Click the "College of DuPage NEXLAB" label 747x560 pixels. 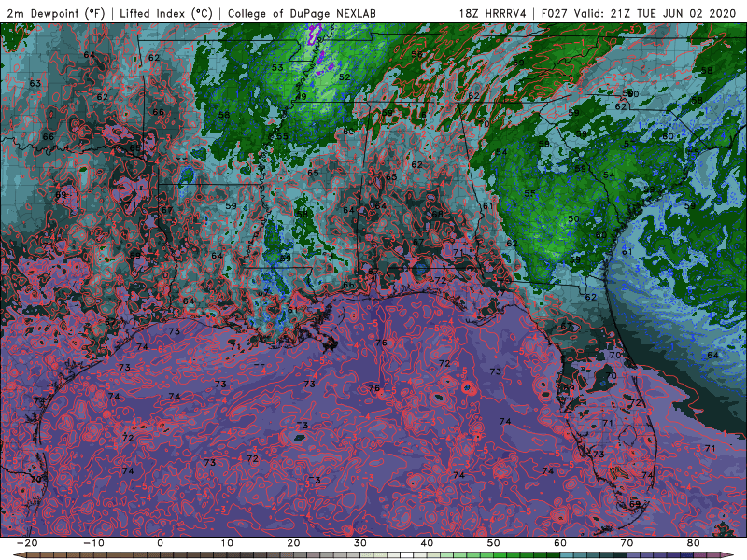(302, 13)
